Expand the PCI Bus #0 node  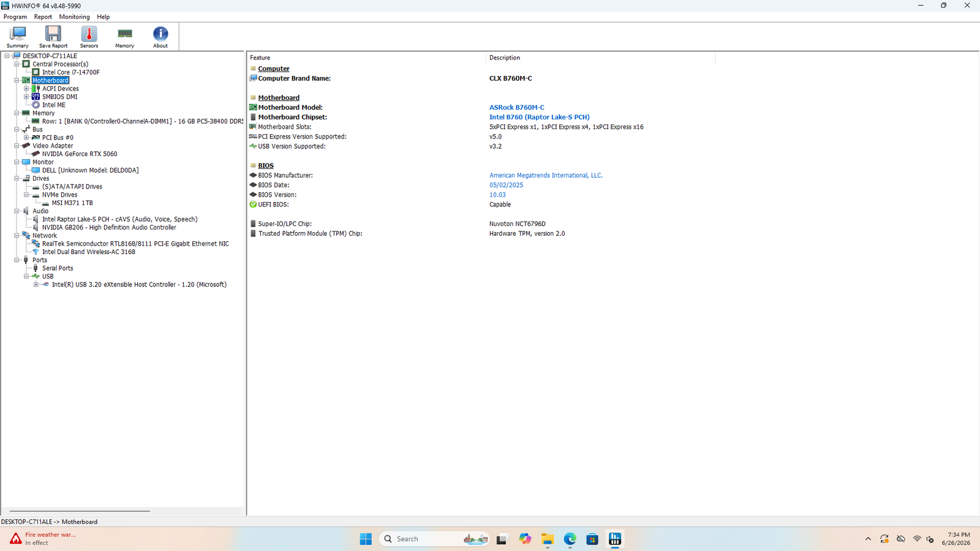point(26,138)
